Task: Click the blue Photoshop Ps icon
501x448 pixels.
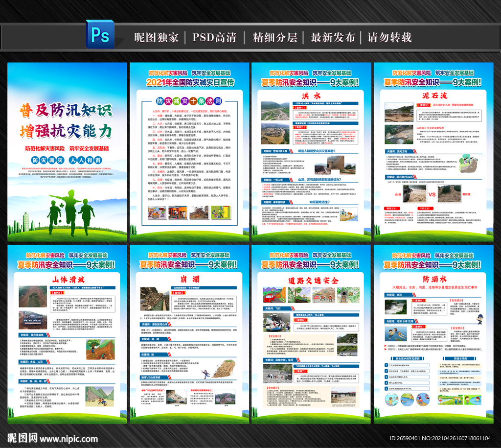Action: pyautogui.click(x=100, y=34)
